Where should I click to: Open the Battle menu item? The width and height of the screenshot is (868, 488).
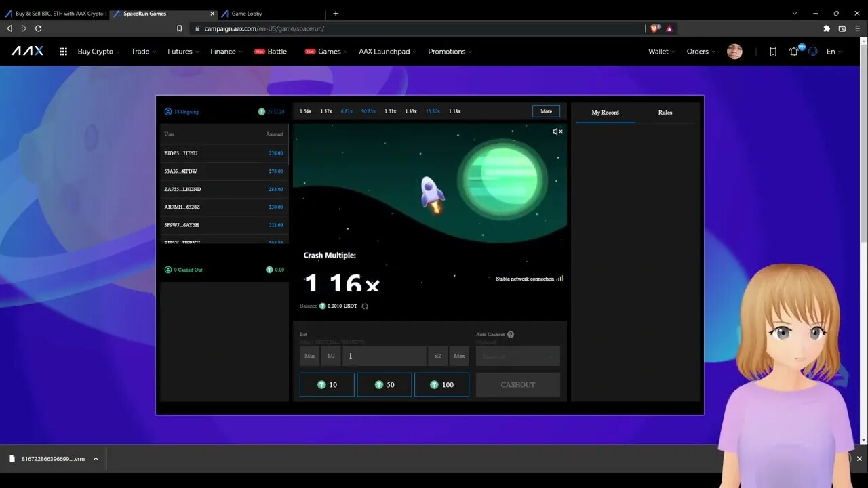tap(270, 52)
